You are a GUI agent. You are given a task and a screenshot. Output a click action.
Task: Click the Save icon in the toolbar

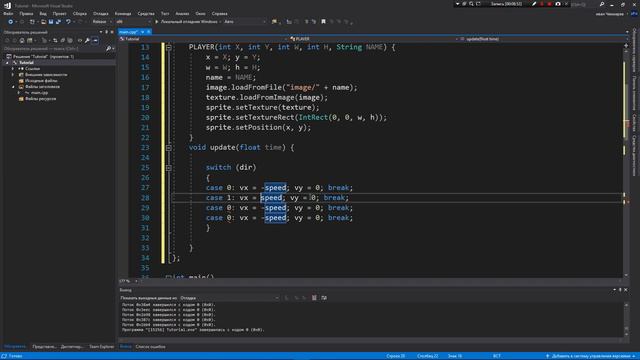coord(51,22)
